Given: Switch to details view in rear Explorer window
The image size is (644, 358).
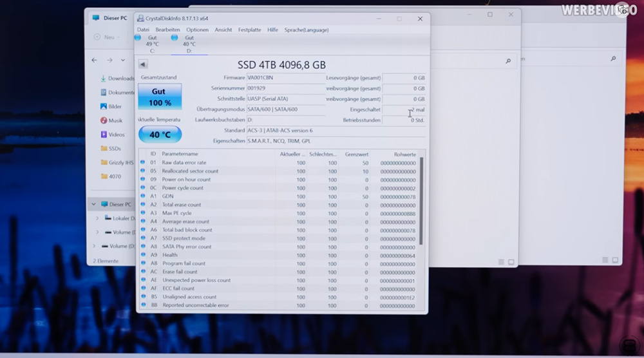Looking at the screenshot, I should click(605, 260).
